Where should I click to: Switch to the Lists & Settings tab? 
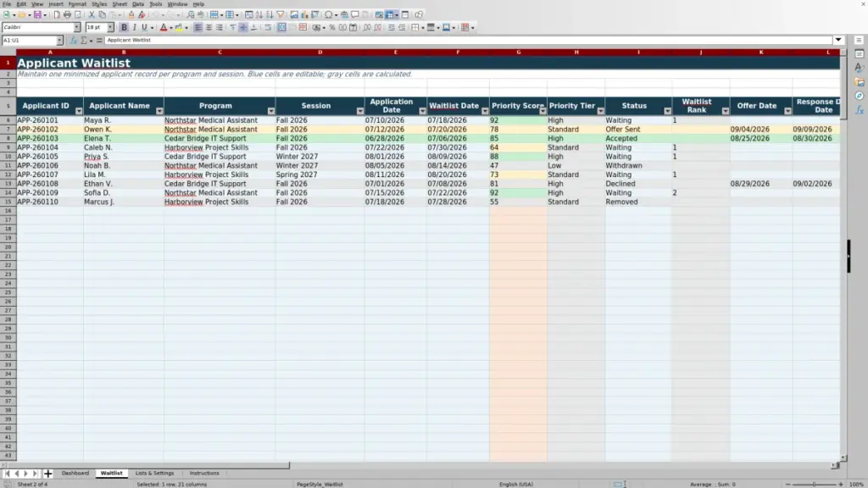[154, 474]
